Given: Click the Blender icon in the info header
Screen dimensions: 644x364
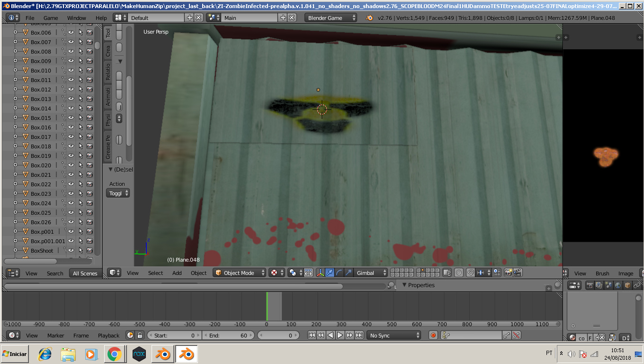Looking at the screenshot, I should pyautogui.click(x=369, y=18).
